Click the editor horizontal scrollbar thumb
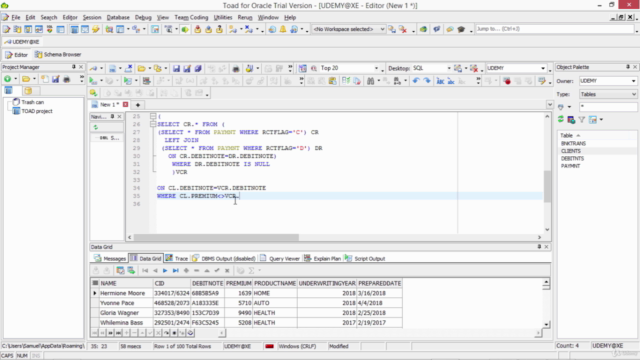The width and height of the screenshot is (640, 360). (x=216, y=237)
